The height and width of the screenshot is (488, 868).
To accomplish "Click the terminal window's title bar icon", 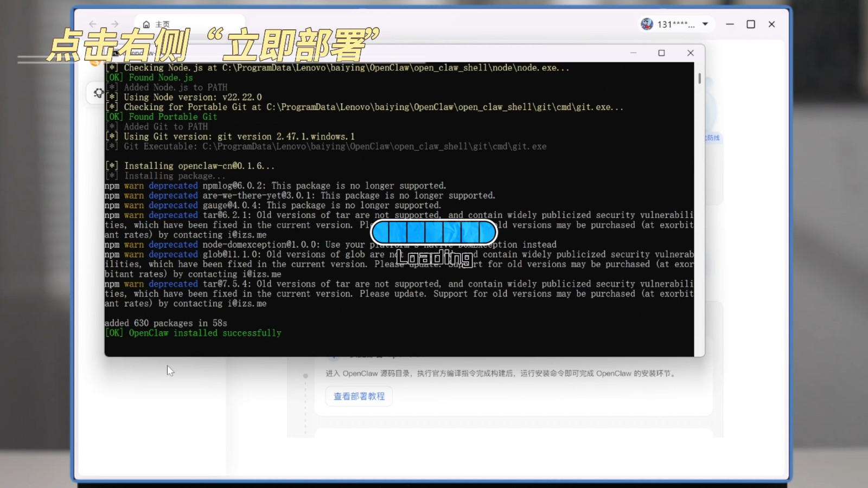I will point(115,53).
